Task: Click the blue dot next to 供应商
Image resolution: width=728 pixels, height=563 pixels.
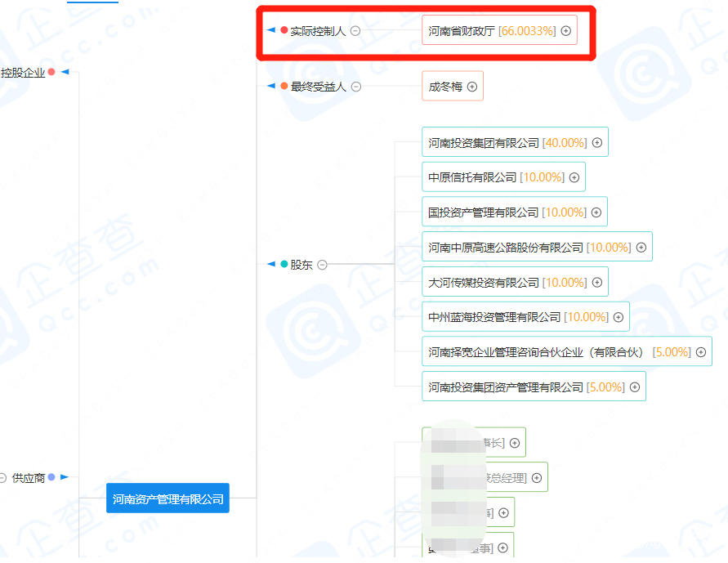Action: [x=51, y=477]
